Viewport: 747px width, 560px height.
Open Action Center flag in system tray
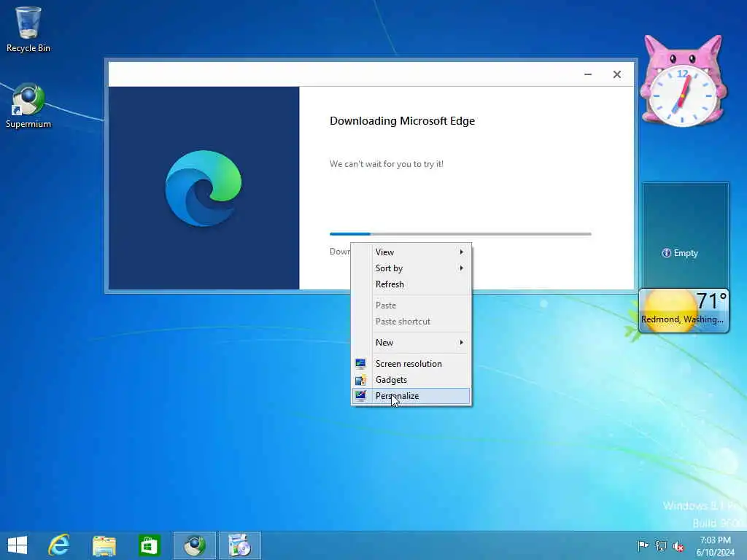coord(643,545)
